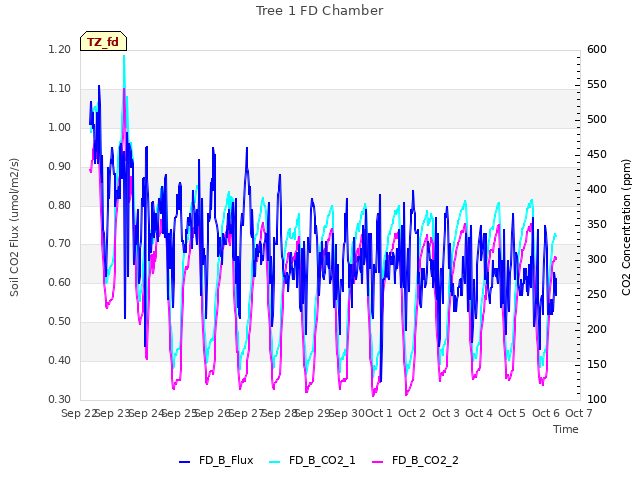
Task: Click the magenta FD_B_CO2_2 legend swatch
Action: [378, 462]
